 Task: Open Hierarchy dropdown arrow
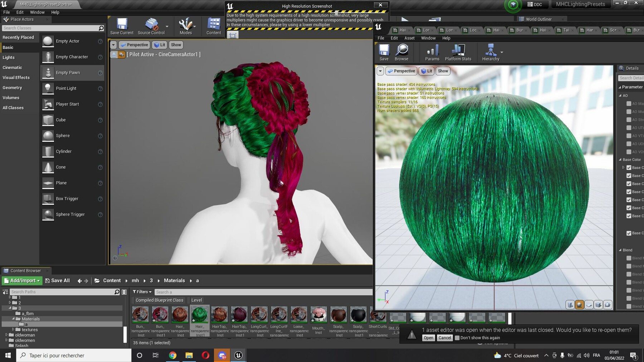click(502, 52)
